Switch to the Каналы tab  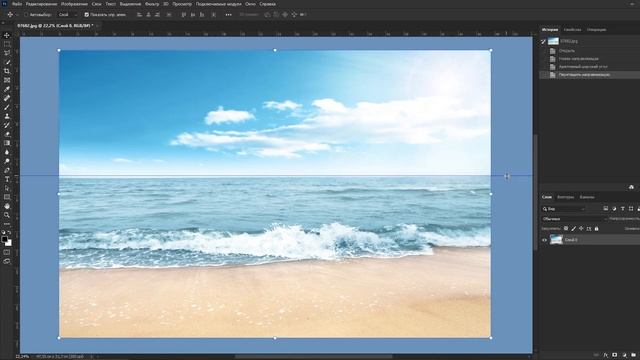(587, 197)
